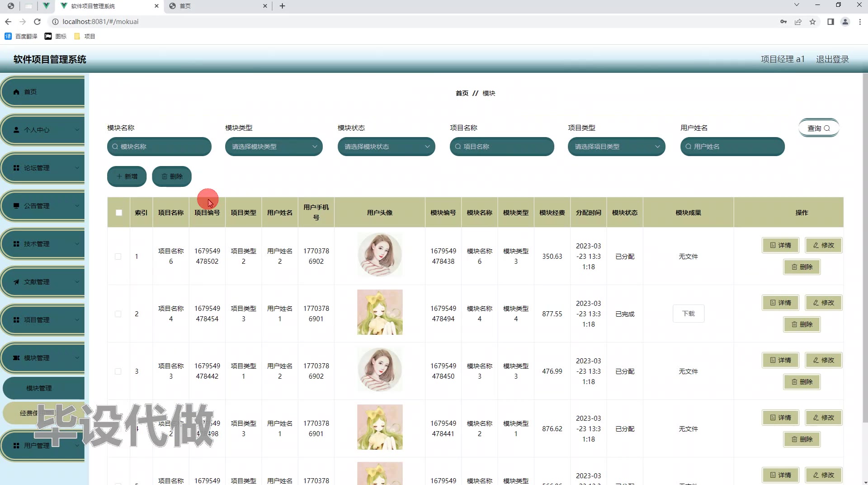Click the avatar thumbnail in row index 1
The width and height of the screenshot is (868, 485).
(380, 255)
